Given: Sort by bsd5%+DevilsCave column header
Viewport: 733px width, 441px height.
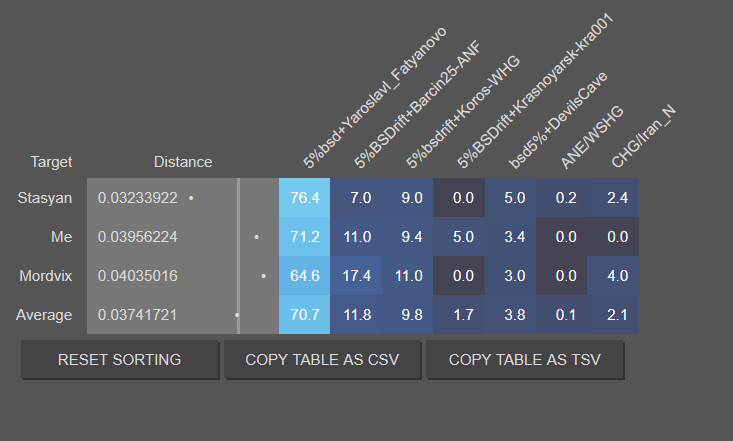Looking at the screenshot, I should tap(557, 120).
